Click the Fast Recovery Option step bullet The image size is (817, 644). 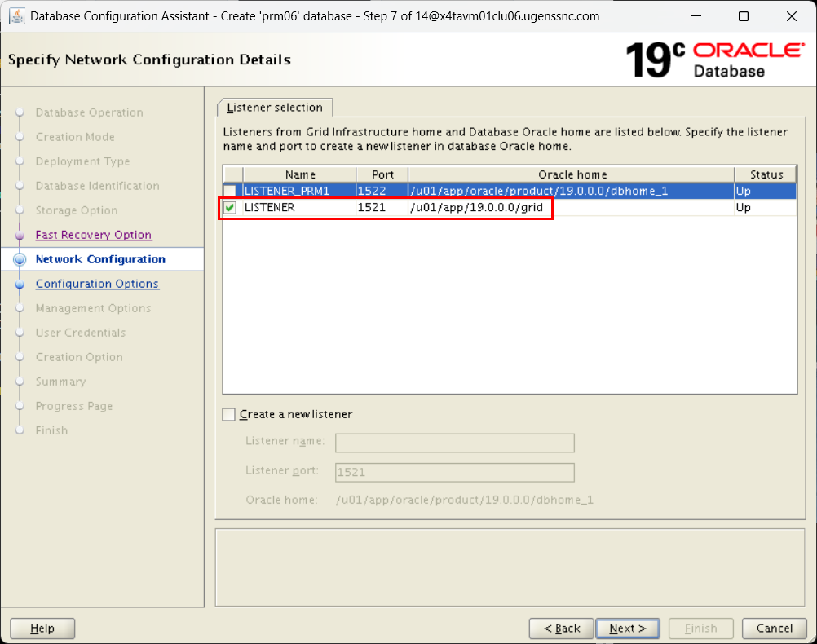pyautogui.click(x=20, y=235)
